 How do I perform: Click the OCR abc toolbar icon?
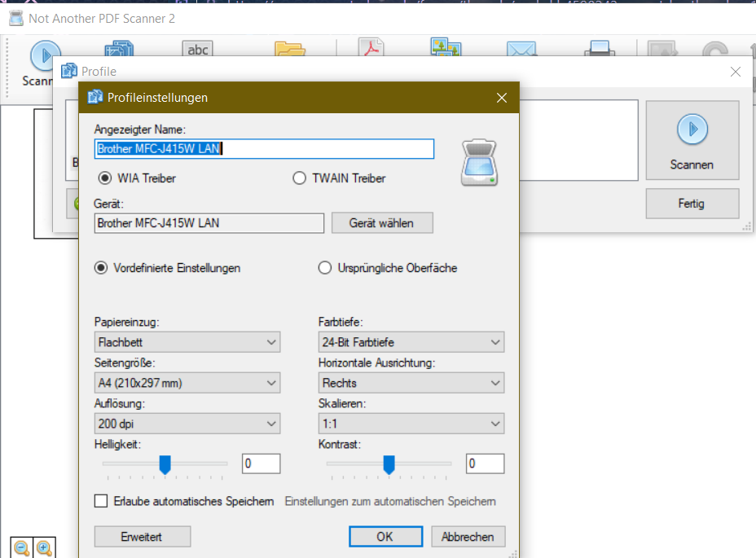click(198, 49)
